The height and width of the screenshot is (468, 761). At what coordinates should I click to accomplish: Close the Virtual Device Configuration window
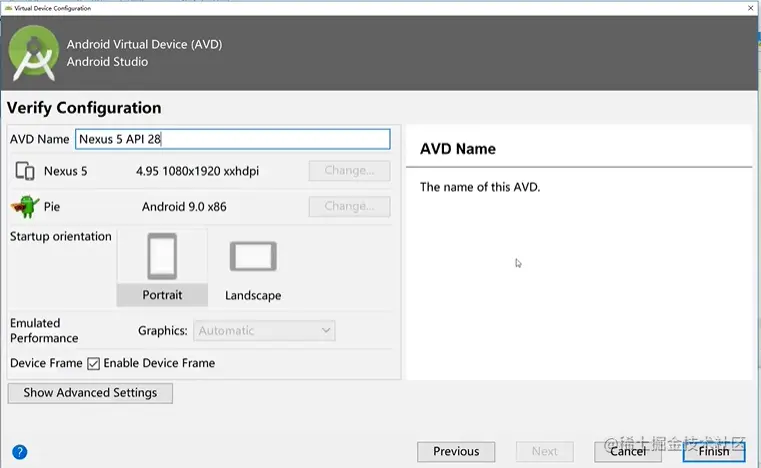(751, 8)
